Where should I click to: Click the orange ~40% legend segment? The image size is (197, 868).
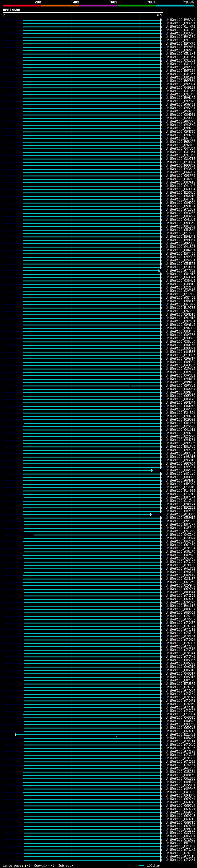[x=60, y=6]
